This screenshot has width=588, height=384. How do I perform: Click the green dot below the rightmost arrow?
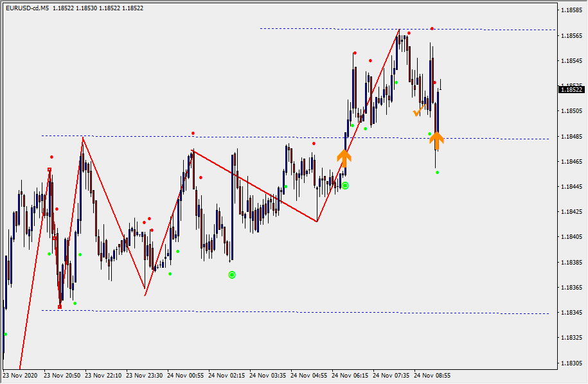[437, 172]
